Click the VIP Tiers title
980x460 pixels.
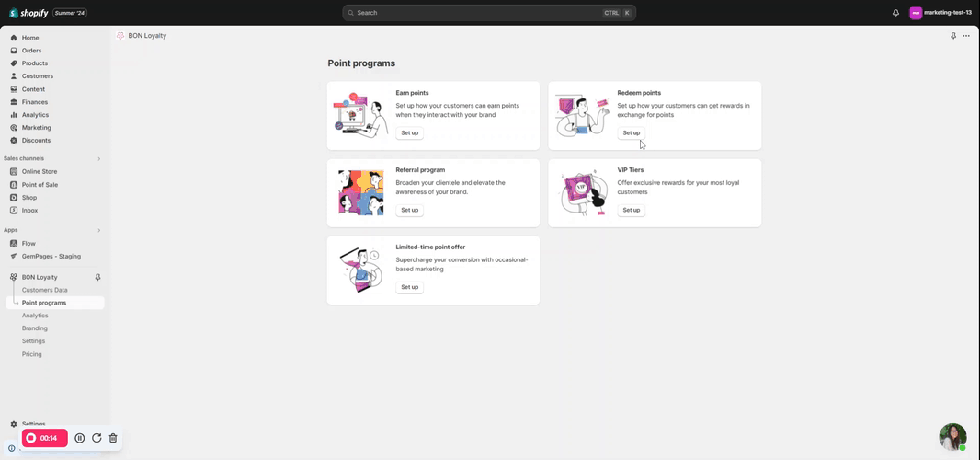click(x=630, y=169)
